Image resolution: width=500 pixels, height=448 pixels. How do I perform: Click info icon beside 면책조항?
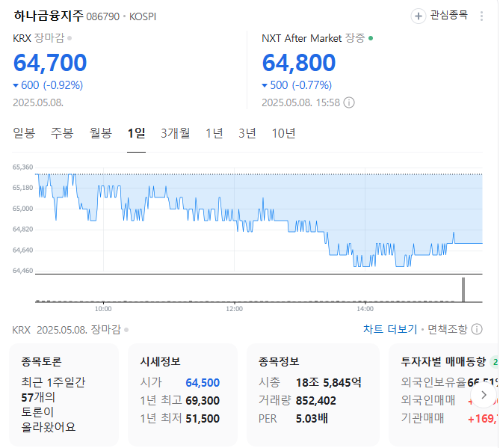click(x=477, y=329)
